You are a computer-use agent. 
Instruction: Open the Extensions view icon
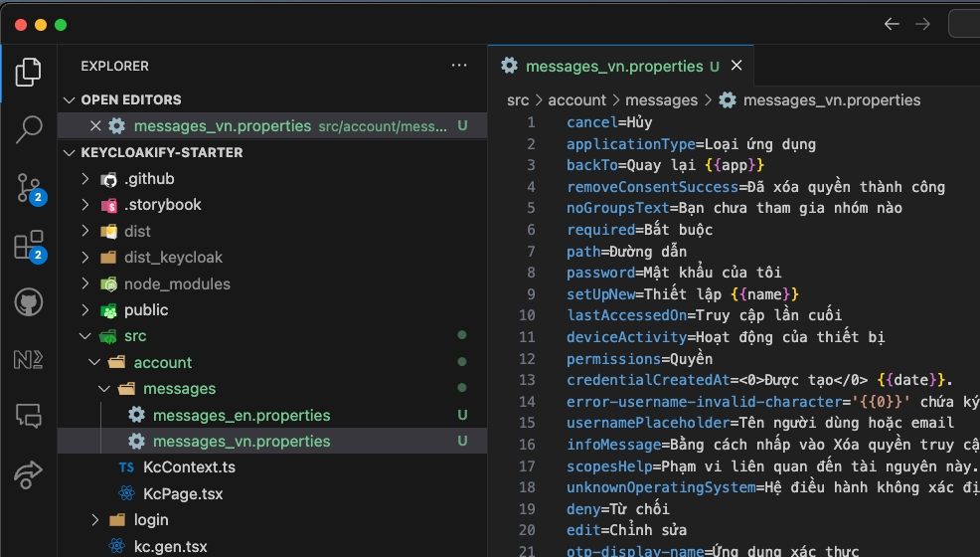(29, 245)
